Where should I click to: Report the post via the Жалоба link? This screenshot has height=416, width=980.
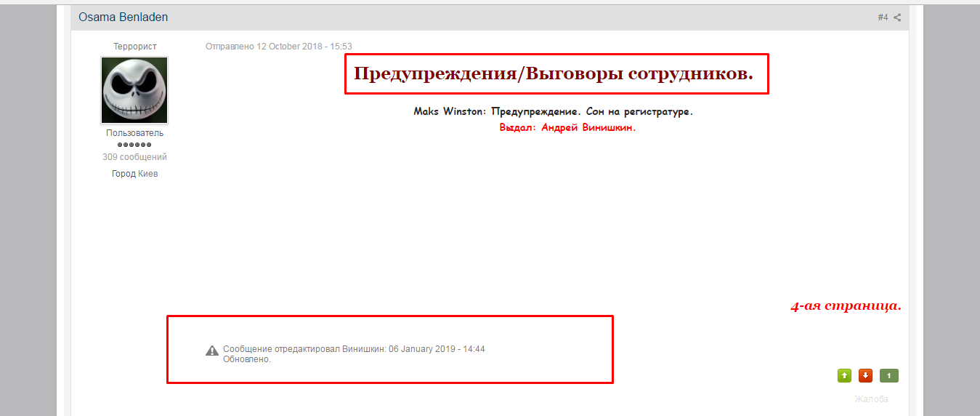click(x=871, y=399)
